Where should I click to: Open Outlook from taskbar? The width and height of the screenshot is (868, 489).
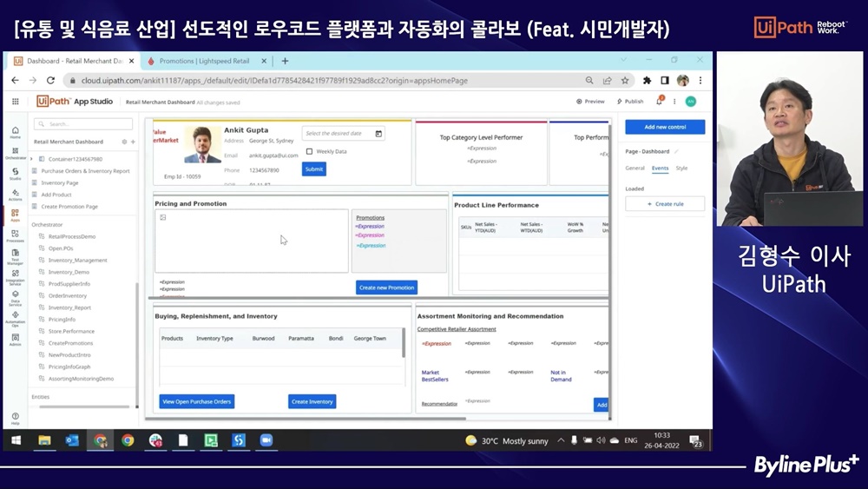click(72, 440)
